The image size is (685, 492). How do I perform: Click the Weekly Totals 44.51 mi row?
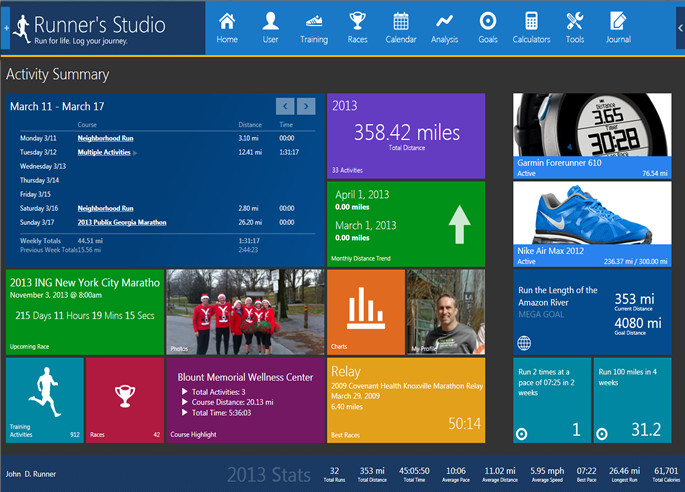click(x=167, y=241)
